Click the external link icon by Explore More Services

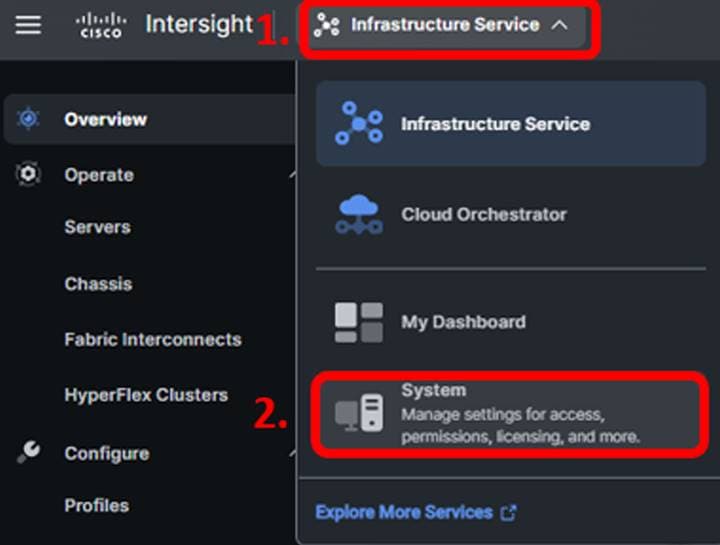coord(509,512)
